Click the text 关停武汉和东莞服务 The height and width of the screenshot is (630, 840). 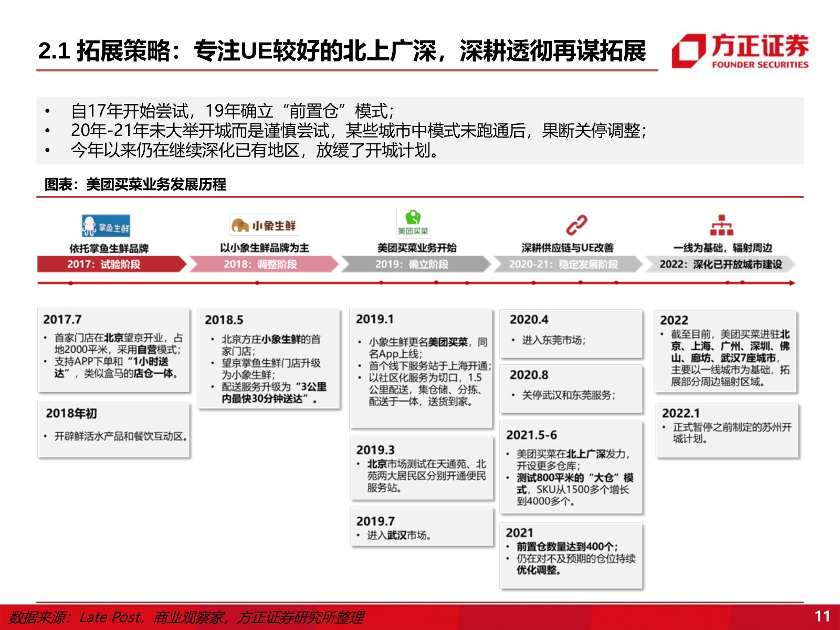[x=569, y=395]
